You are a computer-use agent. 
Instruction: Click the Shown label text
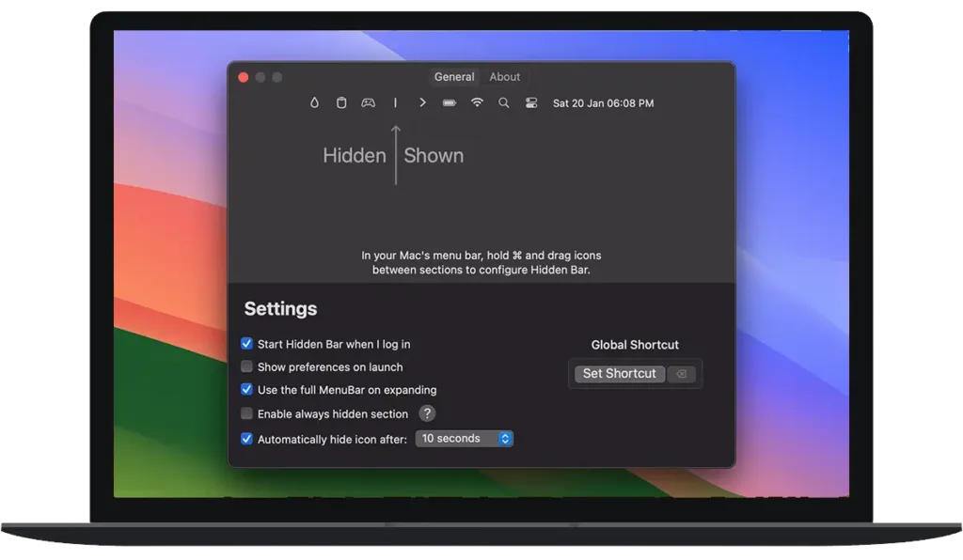click(434, 155)
